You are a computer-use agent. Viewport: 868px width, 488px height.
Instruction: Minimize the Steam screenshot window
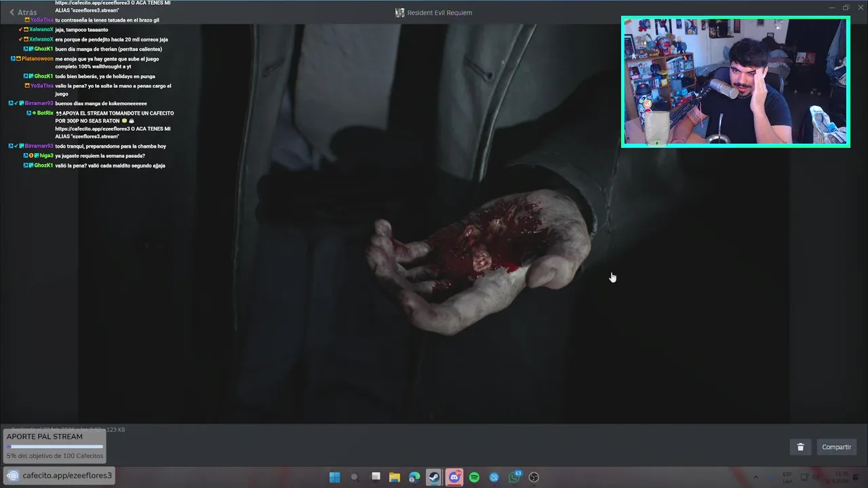point(831,7)
